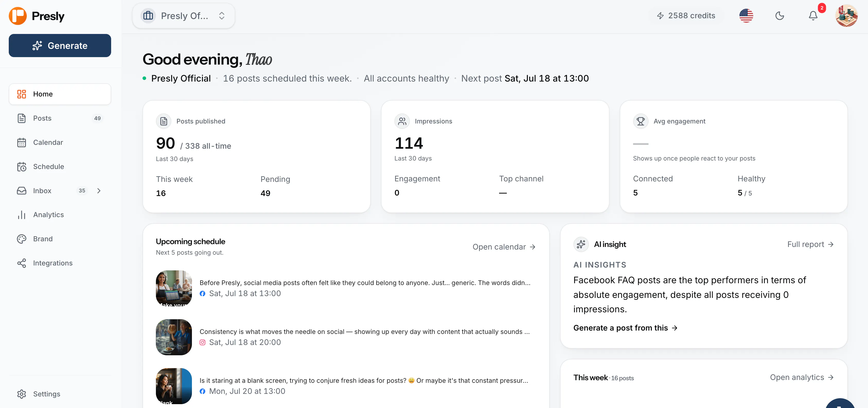Click the Facebook FAQ posts insight text
This screenshot has width=868, height=408.
(x=689, y=295)
